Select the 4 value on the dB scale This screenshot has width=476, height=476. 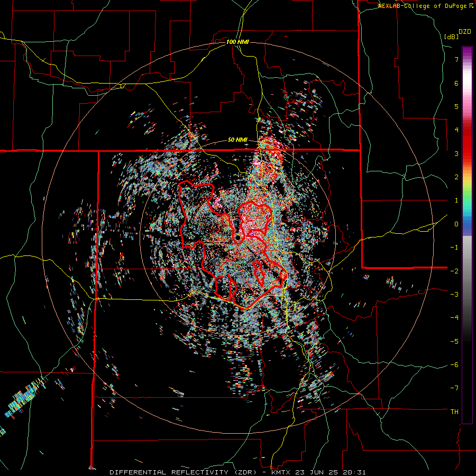(456, 130)
